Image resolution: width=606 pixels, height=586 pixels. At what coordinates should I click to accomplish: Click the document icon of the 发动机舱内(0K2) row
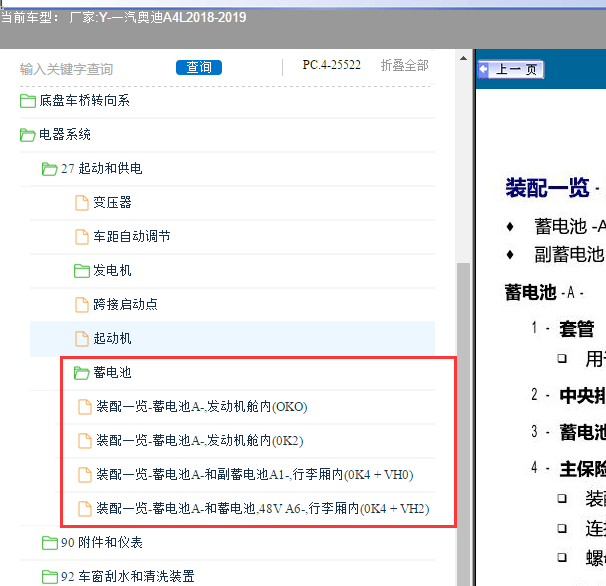pyautogui.click(x=85, y=441)
